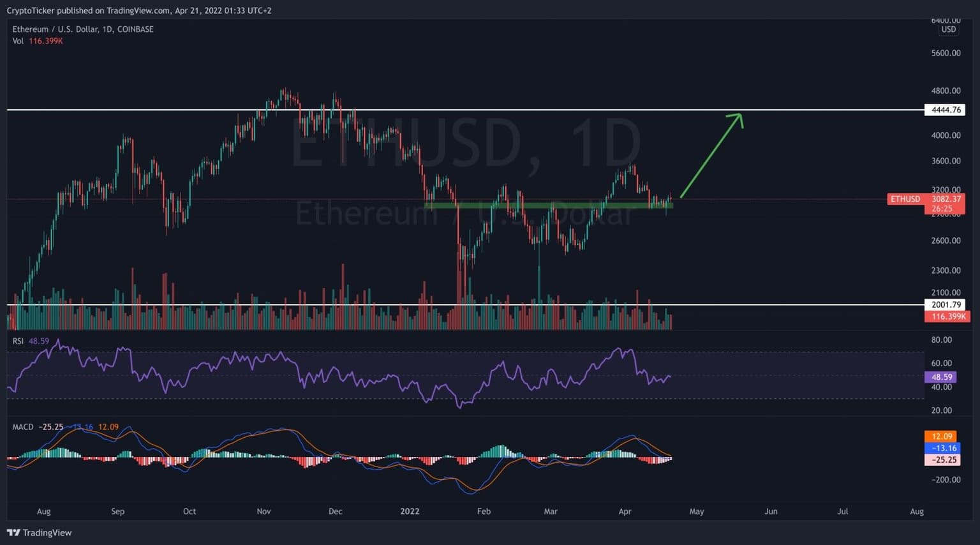Select the green upward arrow drawing

(x=710, y=156)
